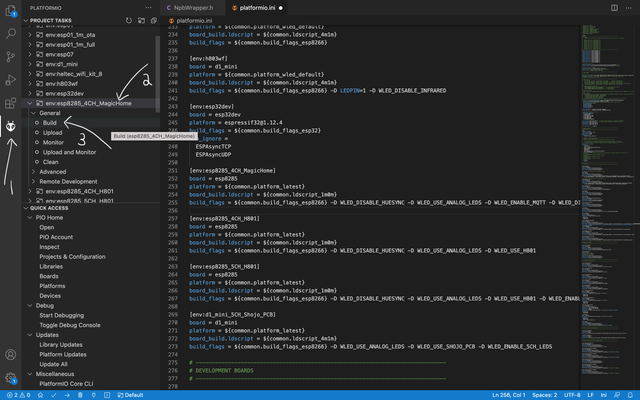Open the Manage gear icon
Viewport: 640px width, 400px height.
point(11,378)
